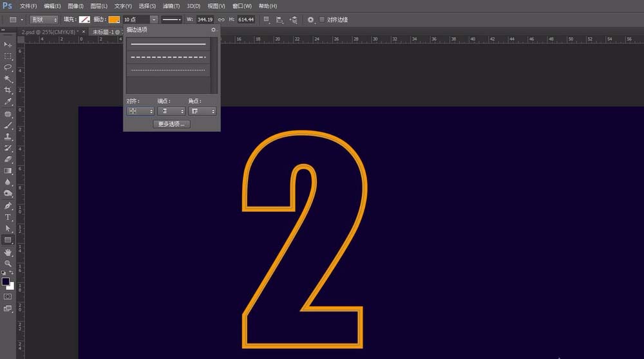The width and height of the screenshot is (644, 359).
Task: Select the Horizontal Type tool
Action: tap(8, 217)
